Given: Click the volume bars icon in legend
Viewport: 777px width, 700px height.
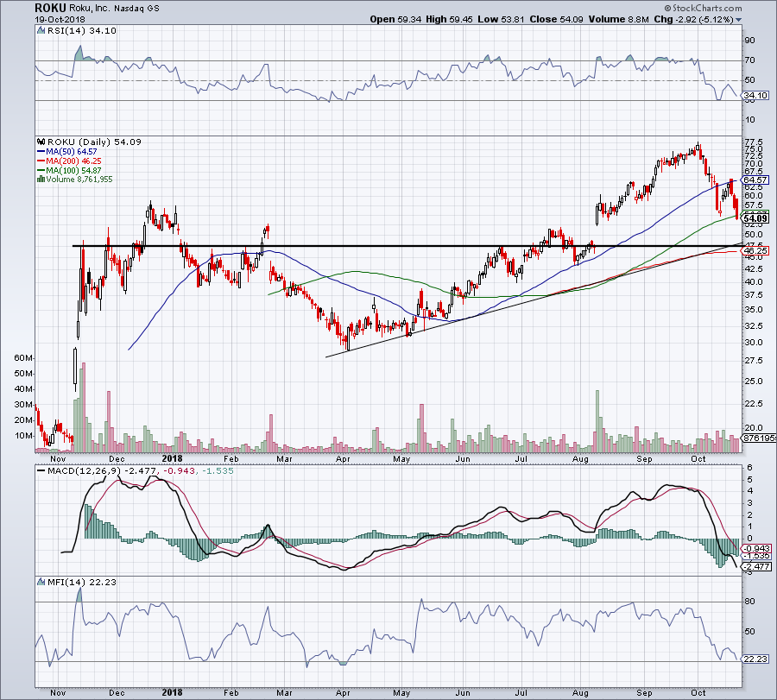Looking at the screenshot, I should [41, 180].
